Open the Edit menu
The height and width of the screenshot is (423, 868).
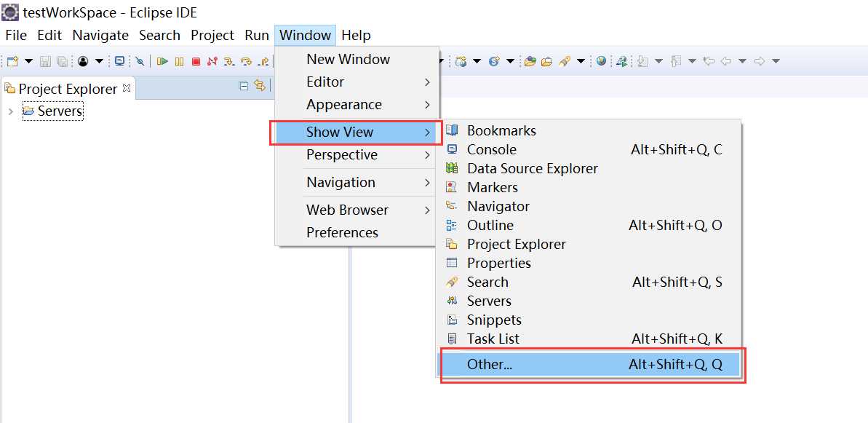pyautogui.click(x=49, y=36)
